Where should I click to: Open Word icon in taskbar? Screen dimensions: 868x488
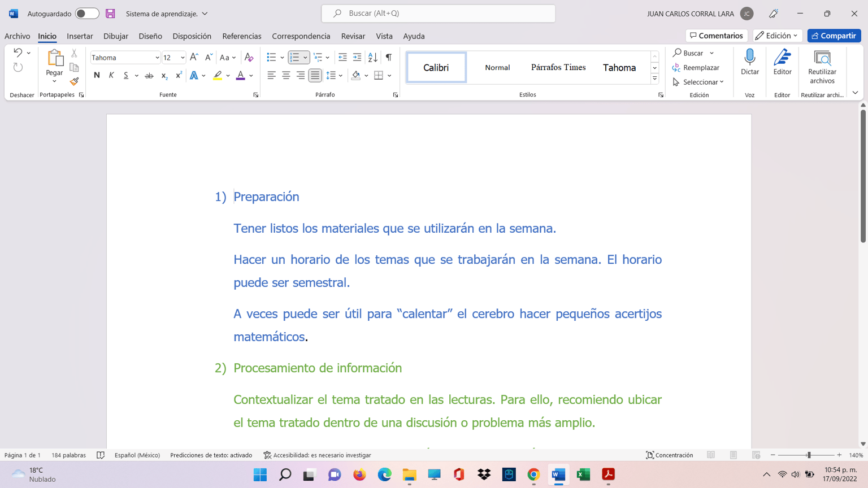(558, 474)
